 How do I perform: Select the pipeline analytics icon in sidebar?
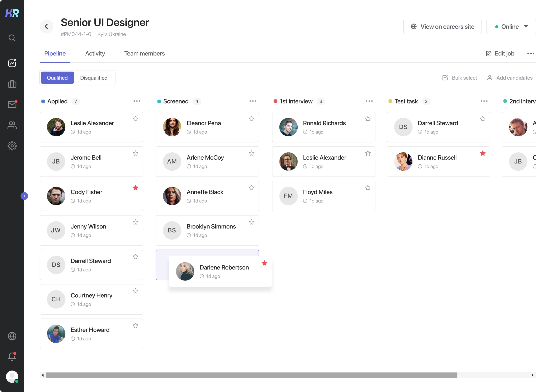coord(12,63)
